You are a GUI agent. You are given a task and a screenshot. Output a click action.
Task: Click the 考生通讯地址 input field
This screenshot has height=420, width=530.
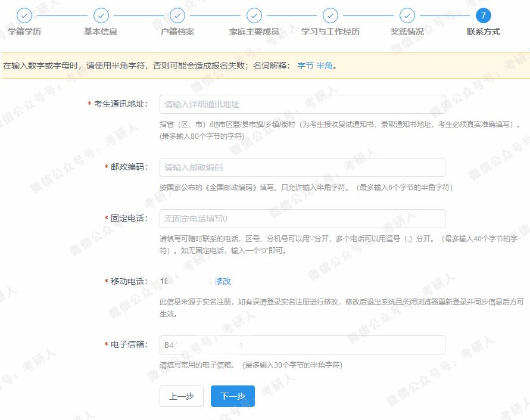click(x=302, y=104)
